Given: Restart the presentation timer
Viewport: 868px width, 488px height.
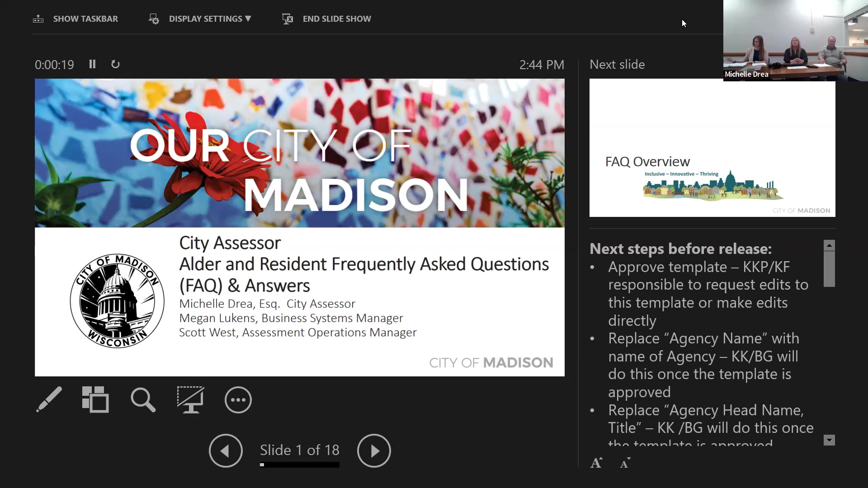Looking at the screenshot, I should tap(115, 64).
